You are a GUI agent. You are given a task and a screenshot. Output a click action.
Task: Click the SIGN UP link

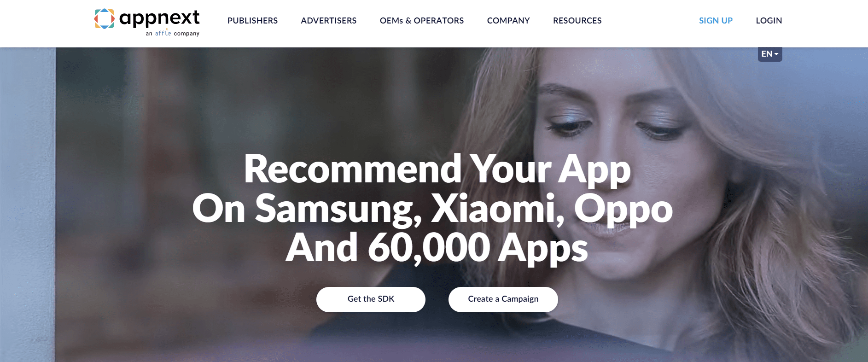pos(716,21)
